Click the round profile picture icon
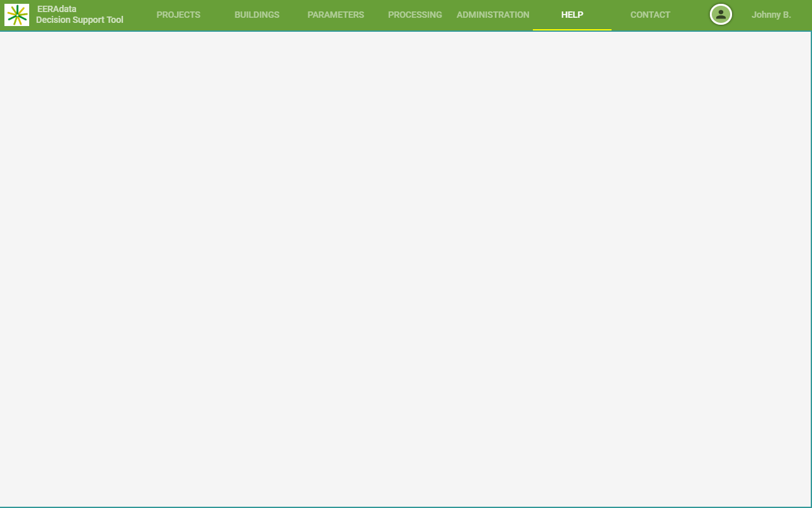Screen dimensions: 812x508 (721, 15)
